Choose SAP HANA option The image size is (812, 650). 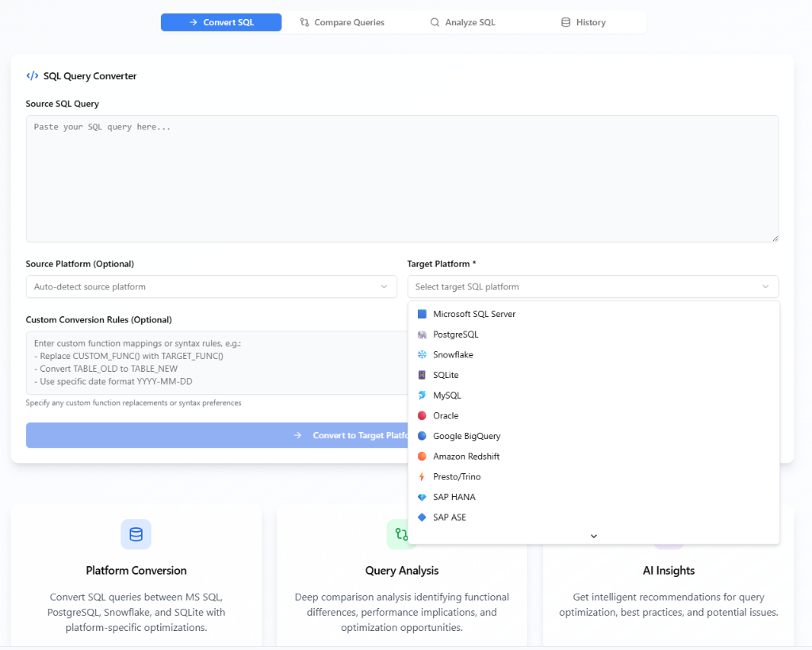[x=593, y=497]
